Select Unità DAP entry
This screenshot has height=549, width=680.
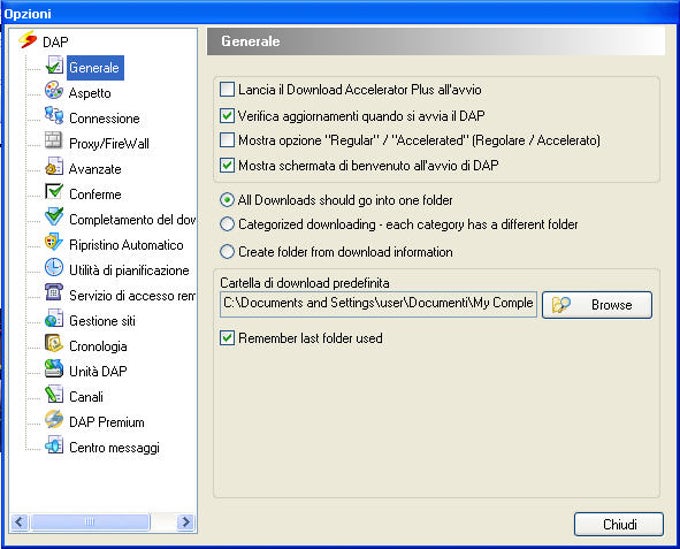(x=98, y=372)
